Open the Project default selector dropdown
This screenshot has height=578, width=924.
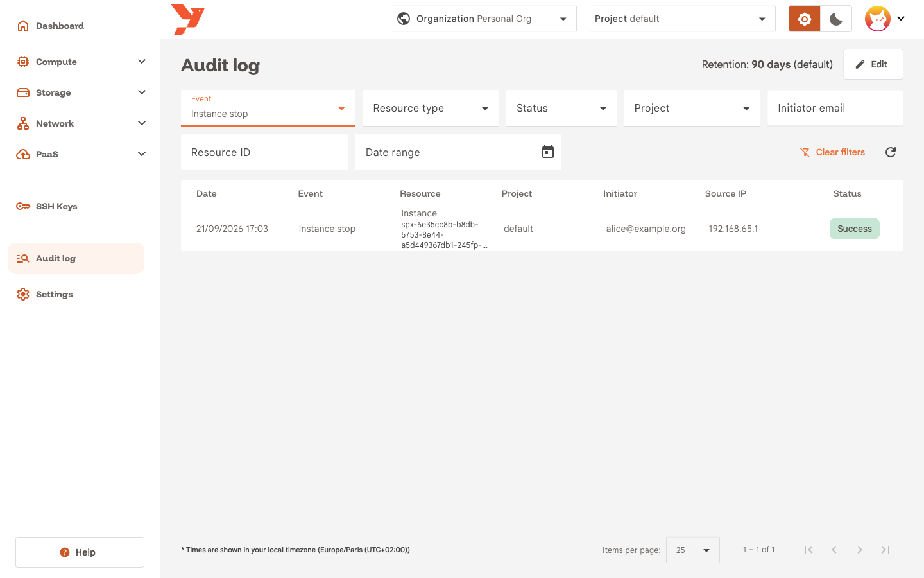pos(683,19)
